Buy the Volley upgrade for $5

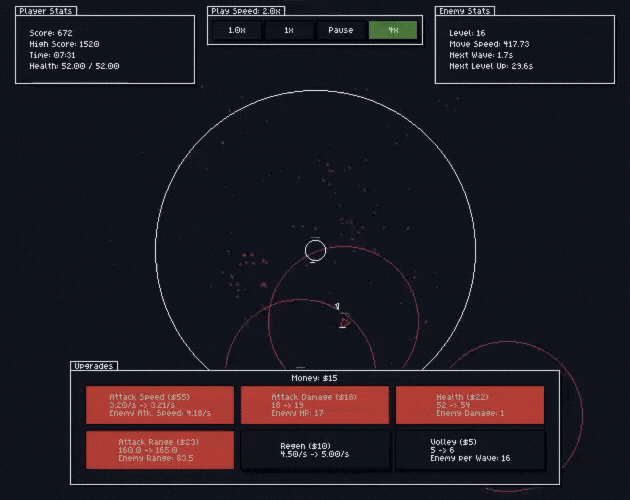[470, 450]
